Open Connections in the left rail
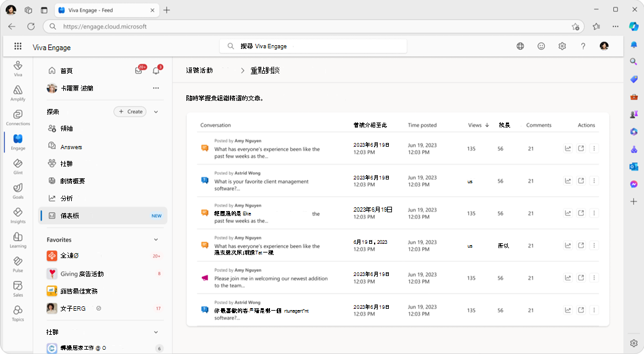This screenshot has height=354, width=644. click(18, 118)
